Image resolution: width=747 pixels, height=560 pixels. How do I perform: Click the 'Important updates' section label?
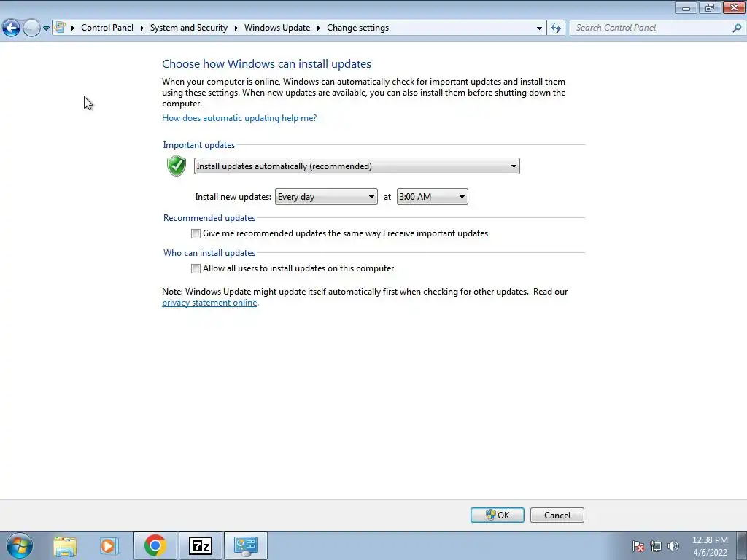pyautogui.click(x=198, y=145)
